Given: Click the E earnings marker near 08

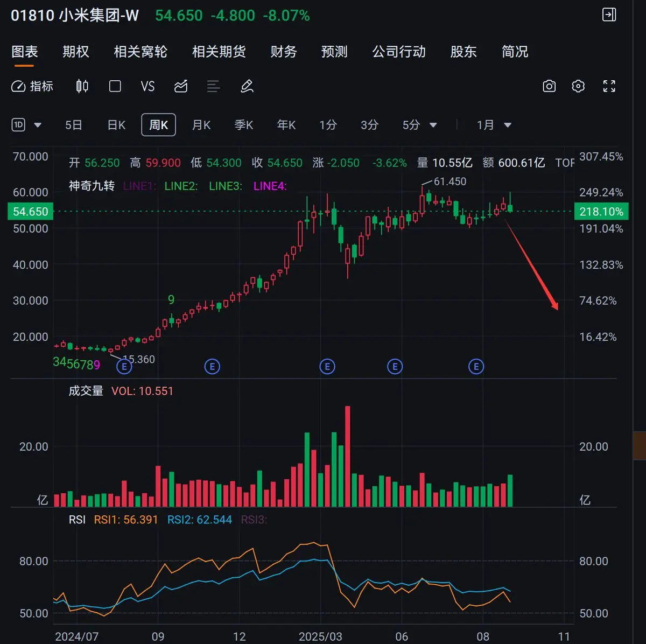Looking at the screenshot, I should [x=476, y=367].
